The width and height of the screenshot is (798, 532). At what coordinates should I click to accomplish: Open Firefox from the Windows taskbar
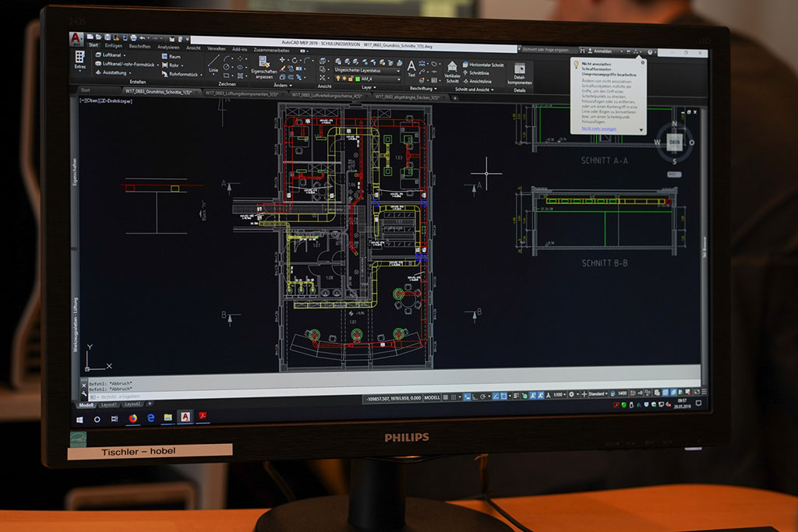pos(132,417)
